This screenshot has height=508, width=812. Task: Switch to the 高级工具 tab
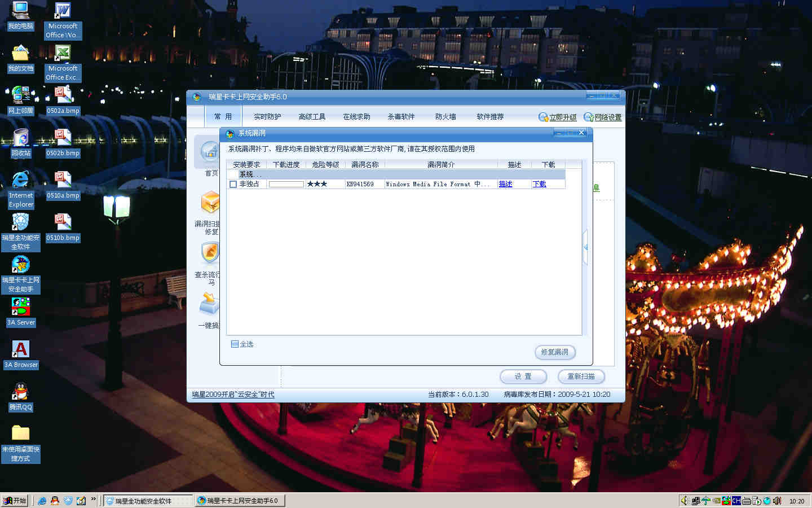click(x=312, y=117)
